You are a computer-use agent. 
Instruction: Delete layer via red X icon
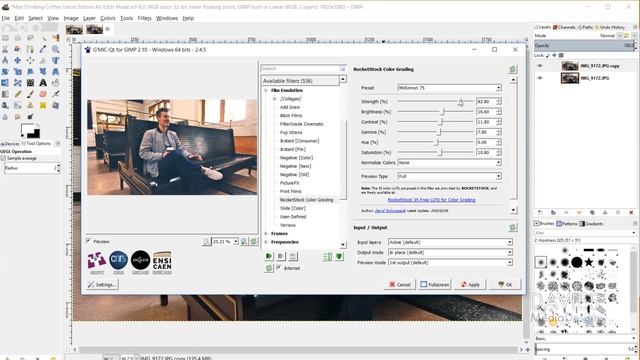[631, 213]
